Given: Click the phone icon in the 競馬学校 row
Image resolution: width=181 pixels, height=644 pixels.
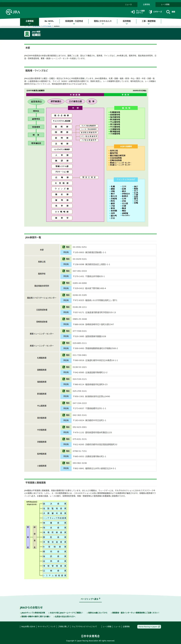Looking at the screenshot, I should coord(64,271).
